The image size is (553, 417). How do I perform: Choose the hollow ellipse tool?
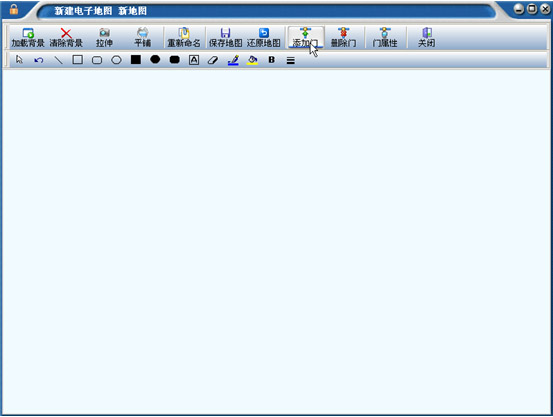[x=116, y=60]
